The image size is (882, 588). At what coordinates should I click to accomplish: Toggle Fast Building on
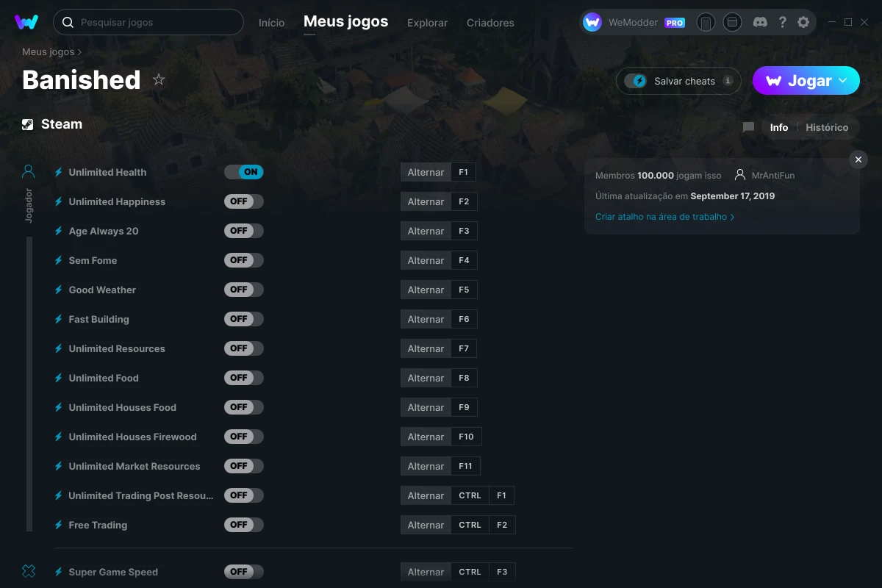[244, 319]
